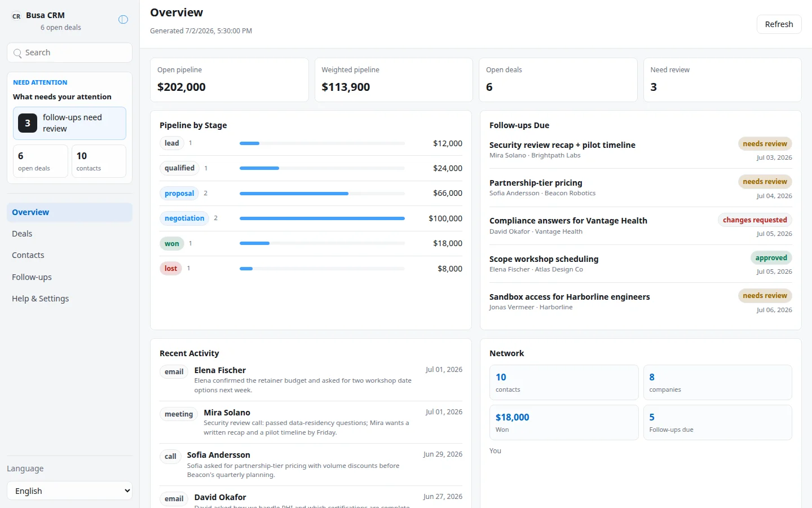Click the negotiation stage progress bar

(x=322, y=218)
